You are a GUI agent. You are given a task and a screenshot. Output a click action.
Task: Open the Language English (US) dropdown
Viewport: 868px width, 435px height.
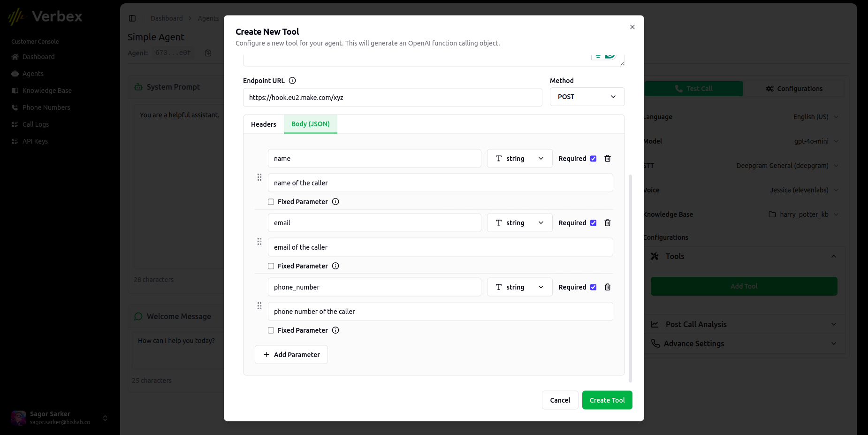click(815, 117)
